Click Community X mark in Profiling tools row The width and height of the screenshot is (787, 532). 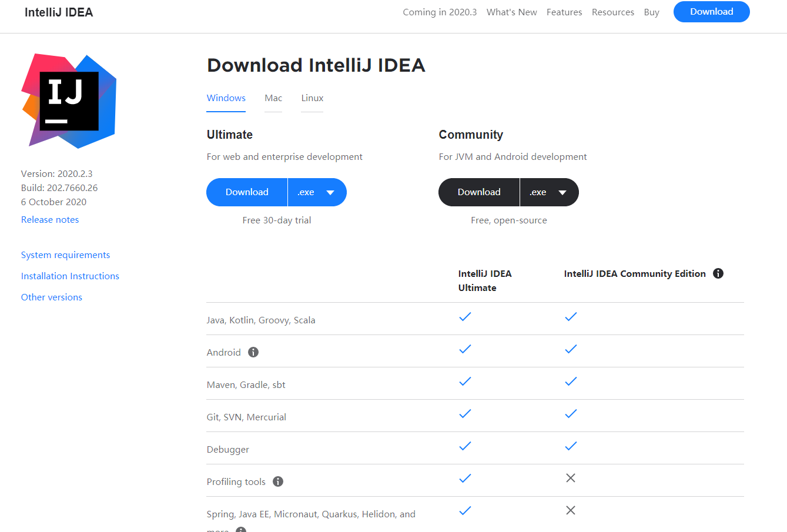(x=571, y=478)
